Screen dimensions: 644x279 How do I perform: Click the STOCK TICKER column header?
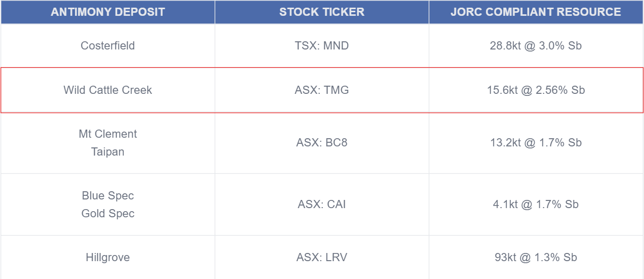coord(322,12)
